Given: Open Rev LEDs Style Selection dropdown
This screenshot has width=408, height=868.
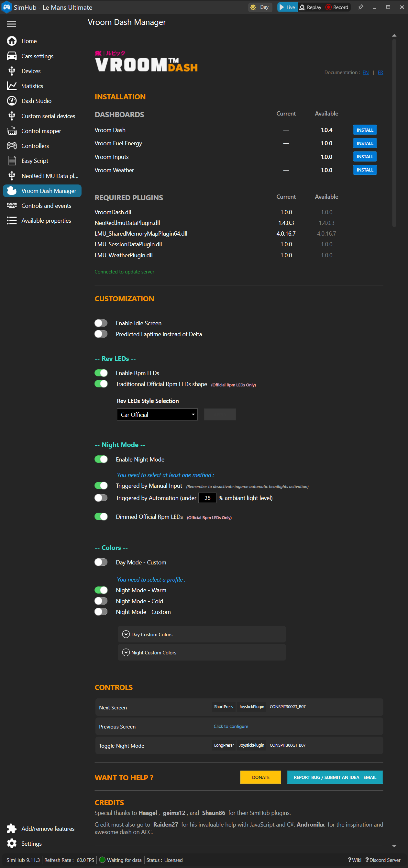Looking at the screenshot, I should pyautogui.click(x=157, y=415).
